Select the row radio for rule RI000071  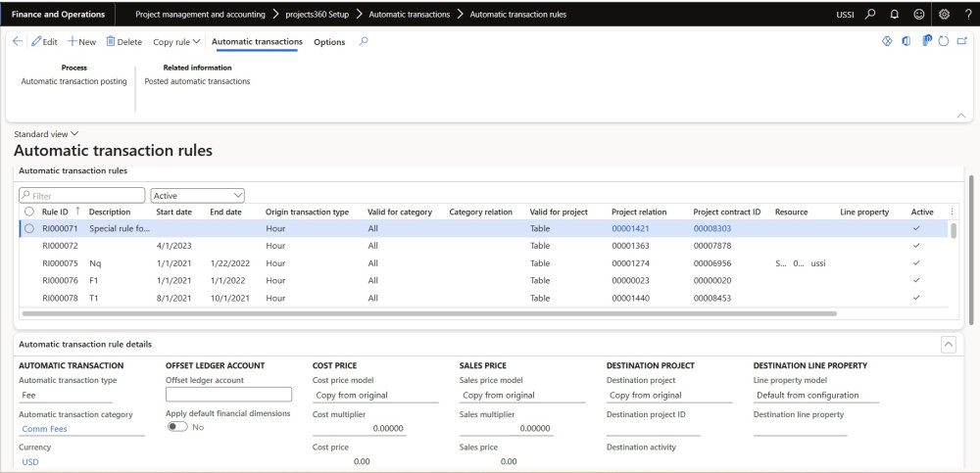tap(29, 228)
